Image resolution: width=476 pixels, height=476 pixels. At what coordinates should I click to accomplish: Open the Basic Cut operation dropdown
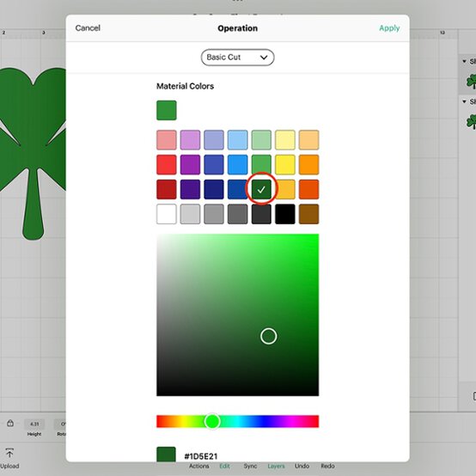[x=237, y=57]
